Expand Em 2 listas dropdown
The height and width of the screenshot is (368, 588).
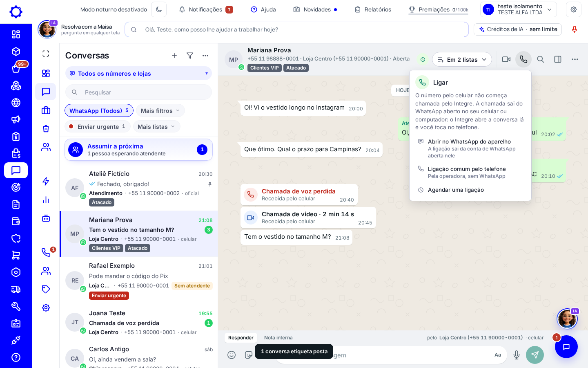click(462, 59)
